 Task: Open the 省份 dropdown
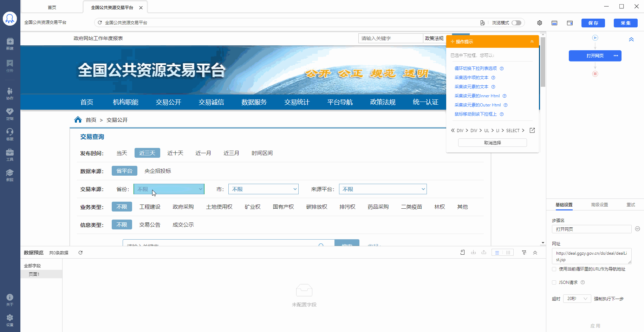169,189
